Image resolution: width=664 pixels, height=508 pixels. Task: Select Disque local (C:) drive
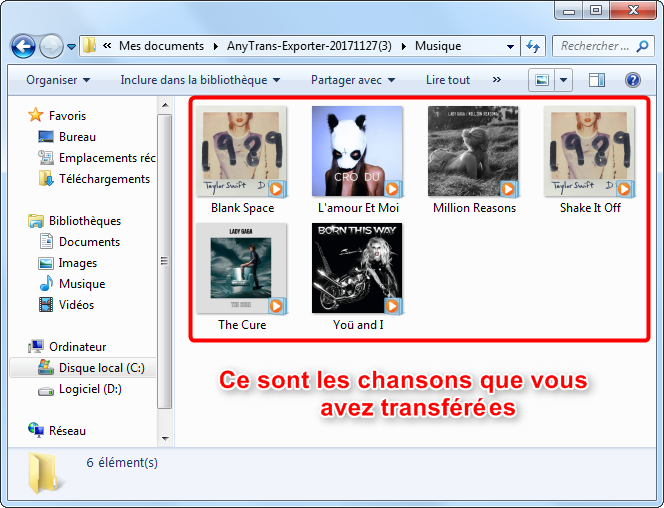102,367
